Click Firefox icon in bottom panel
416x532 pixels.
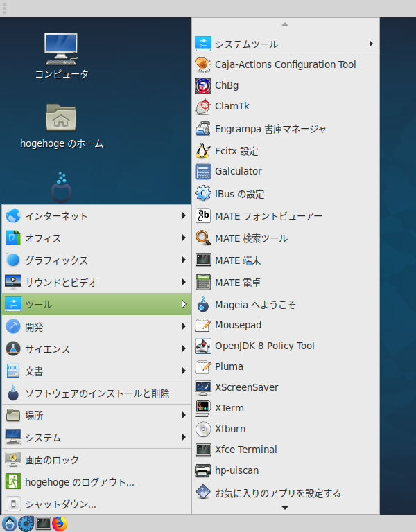click(60, 524)
